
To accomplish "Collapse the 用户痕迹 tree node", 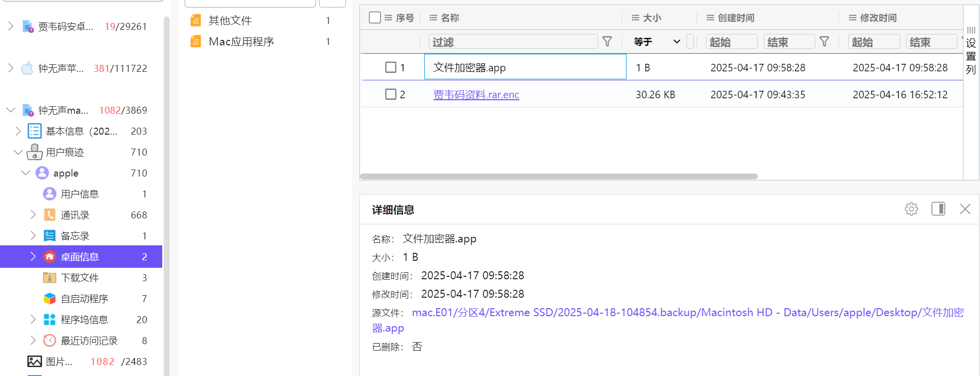I will tap(18, 152).
